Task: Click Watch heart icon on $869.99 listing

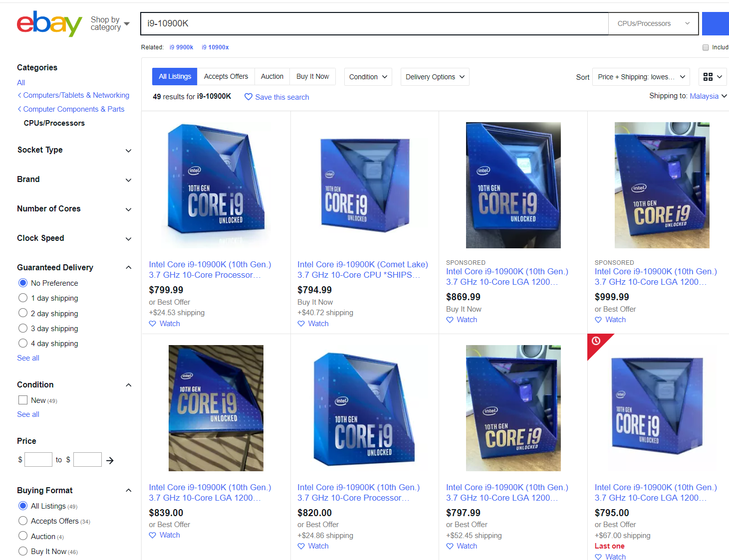Action: (x=450, y=320)
